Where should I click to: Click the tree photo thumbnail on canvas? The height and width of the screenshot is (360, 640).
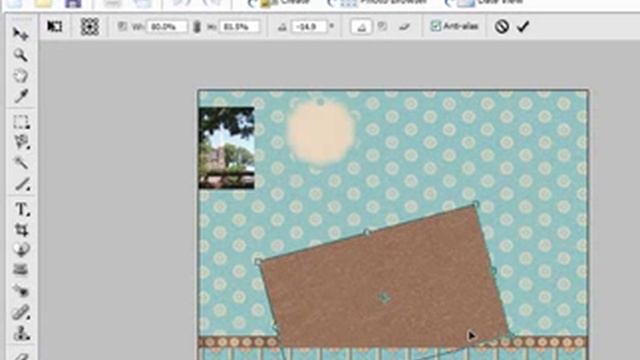click(227, 148)
